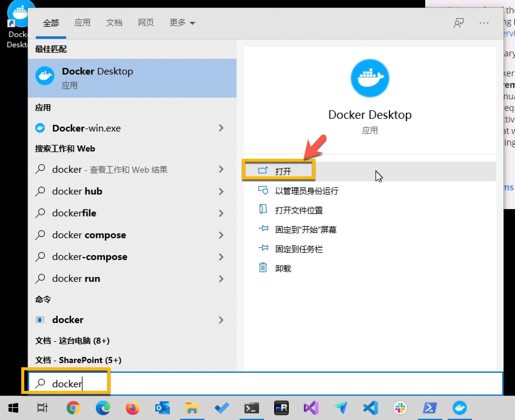Open Outlook from the taskbar
515x420 pixels.
(162, 408)
